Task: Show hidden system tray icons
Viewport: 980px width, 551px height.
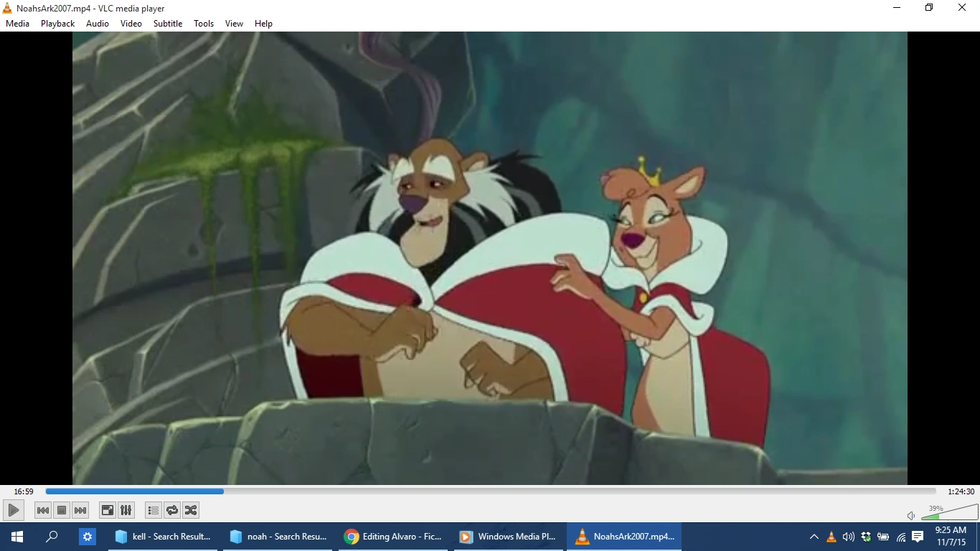Action: point(814,537)
